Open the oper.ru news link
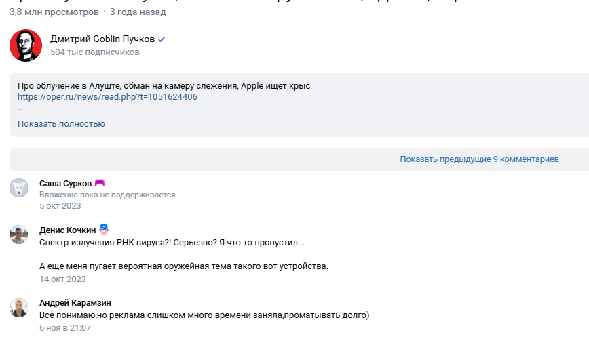The height and width of the screenshot is (364, 589). click(107, 97)
